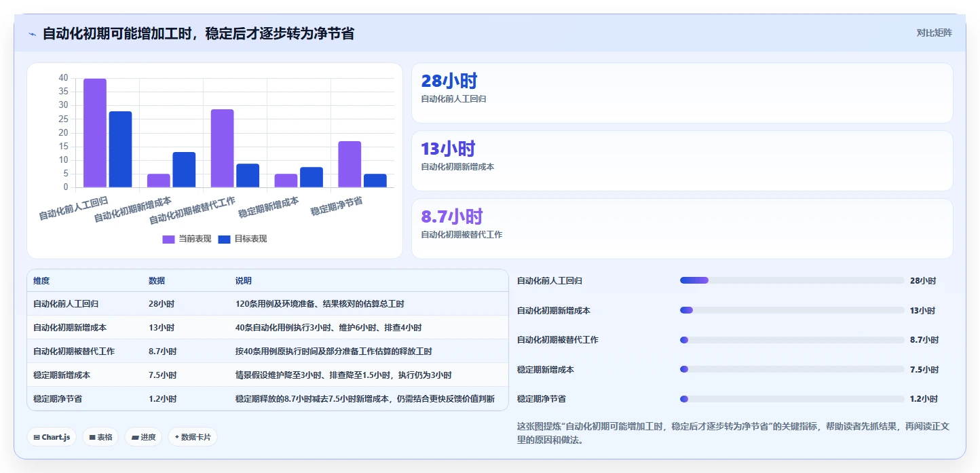Toggle the 当前表现 purple legend swatch
The height and width of the screenshot is (473, 980).
click(168, 239)
